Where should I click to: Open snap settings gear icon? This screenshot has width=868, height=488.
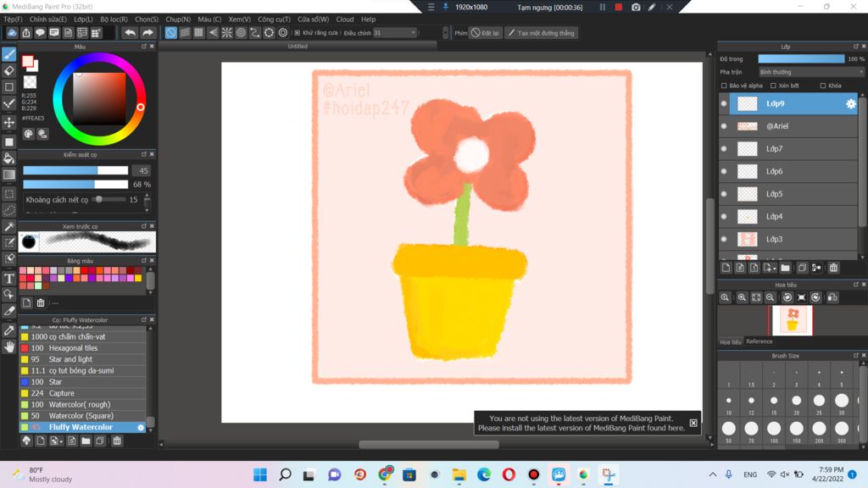point(283,33)
